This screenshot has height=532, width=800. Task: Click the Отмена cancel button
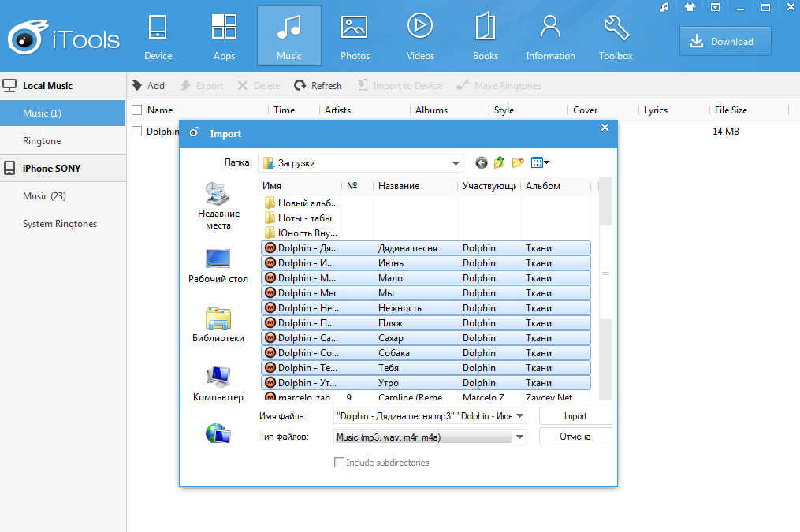tap(575, 437)
